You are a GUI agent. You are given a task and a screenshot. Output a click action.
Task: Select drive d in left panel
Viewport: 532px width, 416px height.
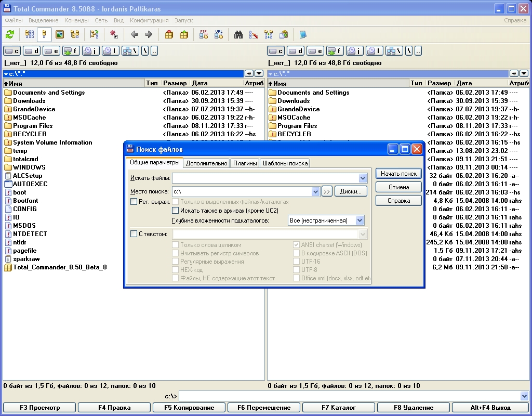pos(32,51)
